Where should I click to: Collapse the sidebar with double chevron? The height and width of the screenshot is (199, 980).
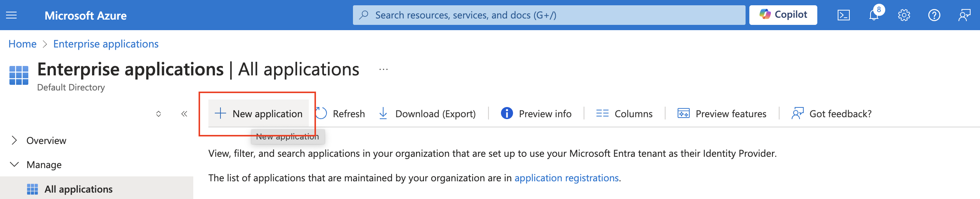(184, 114)
